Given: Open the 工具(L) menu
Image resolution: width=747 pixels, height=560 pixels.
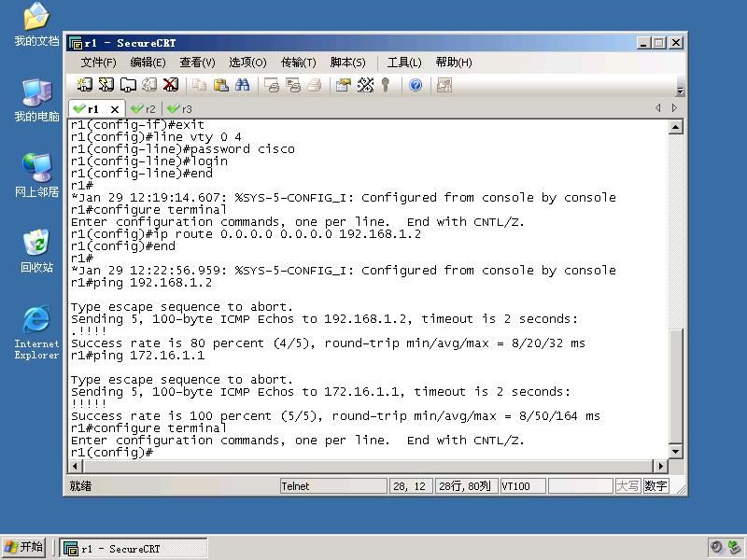Looking at the screenshot, I should pos(404,63).
